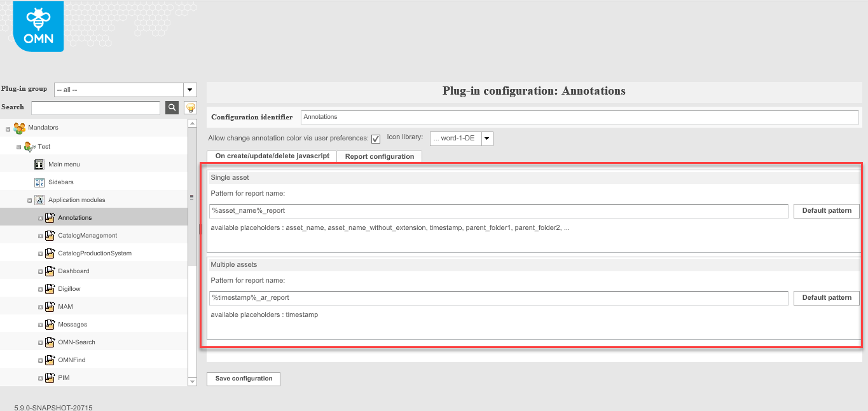868x411 pixels.
Task: Click the MAM module icon
Action: tap(50, 306)
